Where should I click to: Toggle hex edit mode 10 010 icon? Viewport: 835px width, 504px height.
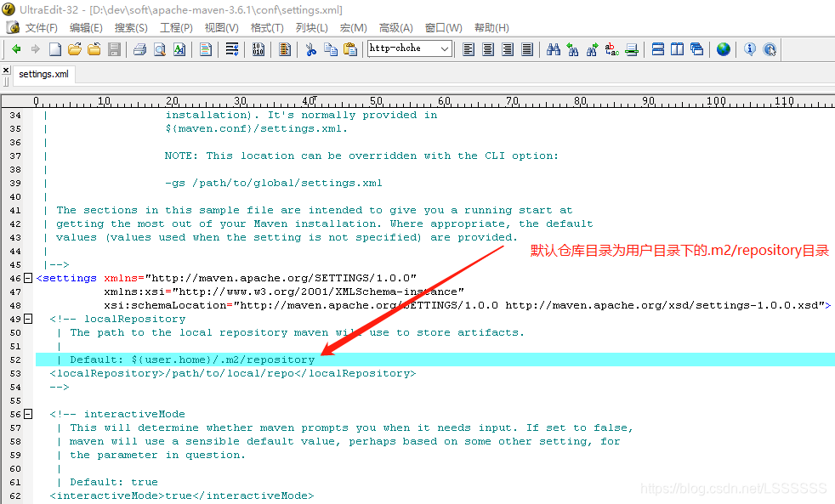click(258, 49)
